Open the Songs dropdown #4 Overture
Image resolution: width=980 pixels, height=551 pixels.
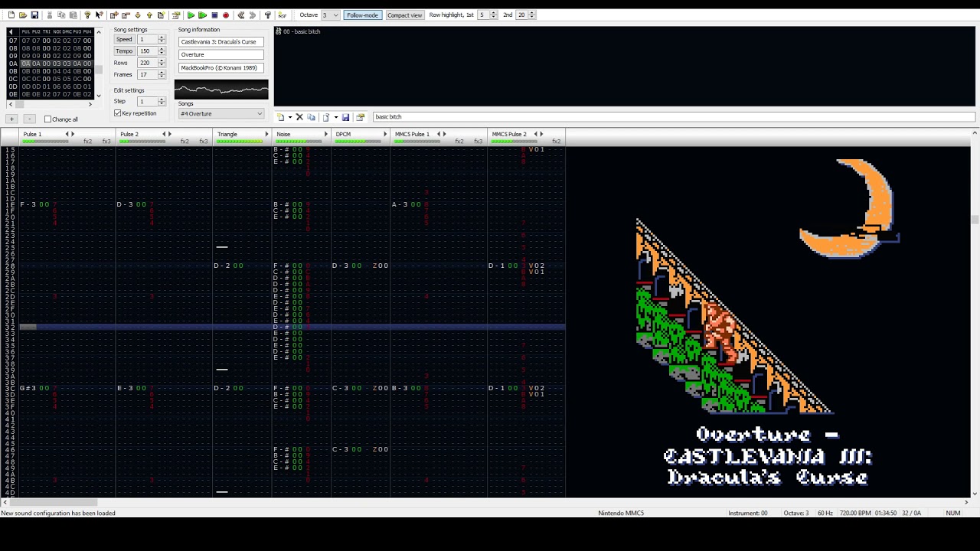point(221,114)
